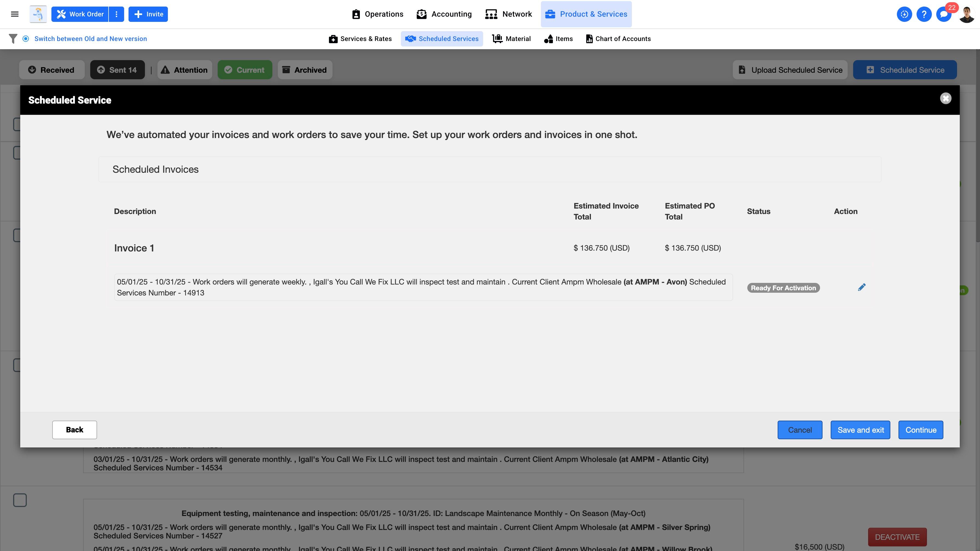Tick the checkbox beside Landscape Maintenance service
The height and width of the screenshot is (551, 980).
(x=20, y=500)
